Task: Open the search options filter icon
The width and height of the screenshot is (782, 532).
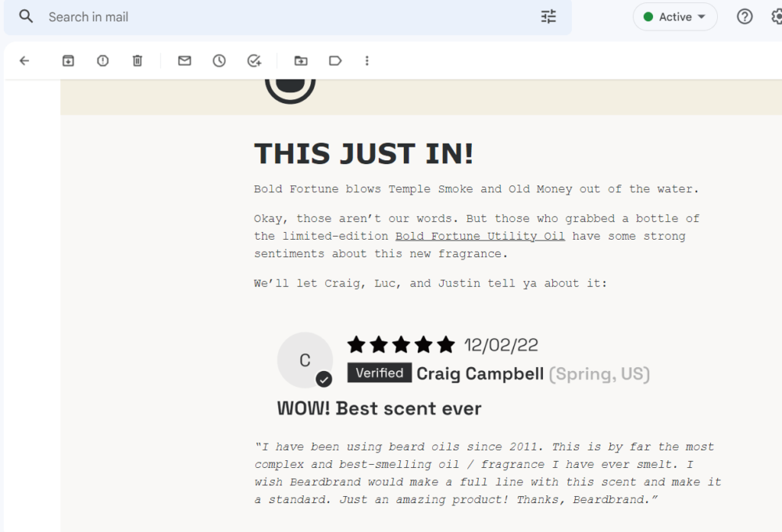Action: coord(548,17)
